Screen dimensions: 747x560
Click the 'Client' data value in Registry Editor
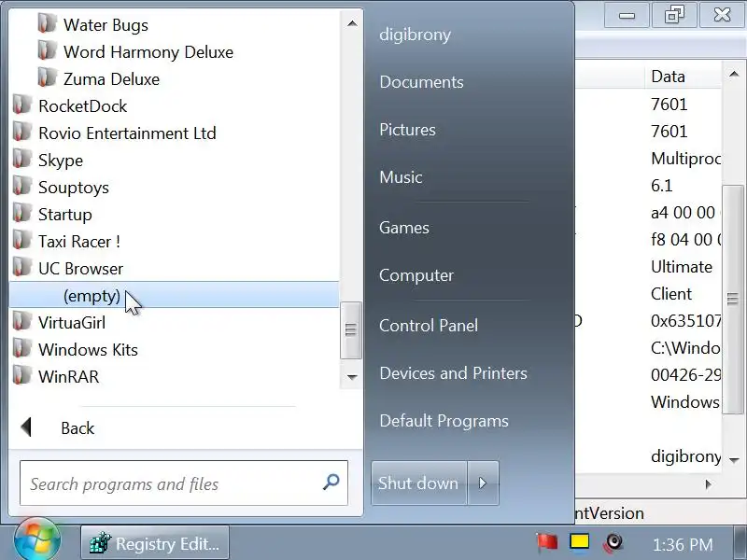click(671, 294)
